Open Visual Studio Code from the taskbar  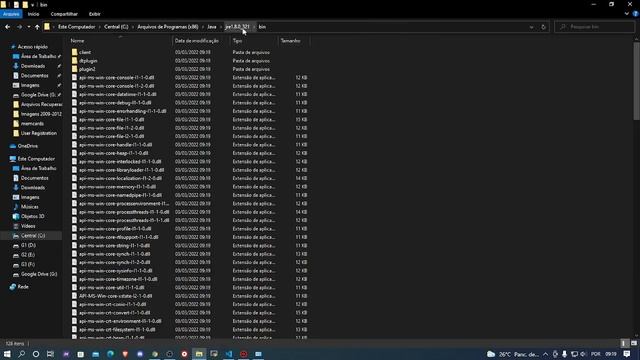click(x=229, y=354)
